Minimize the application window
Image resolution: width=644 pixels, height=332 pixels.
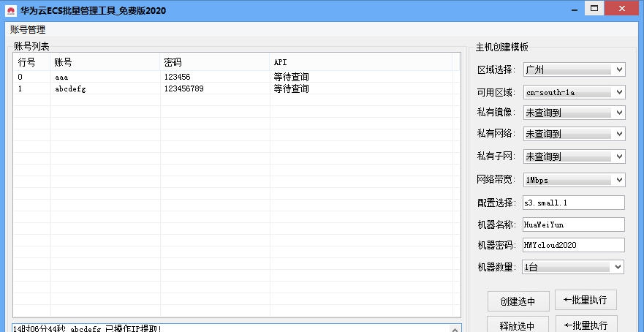(x=575, y=9)
